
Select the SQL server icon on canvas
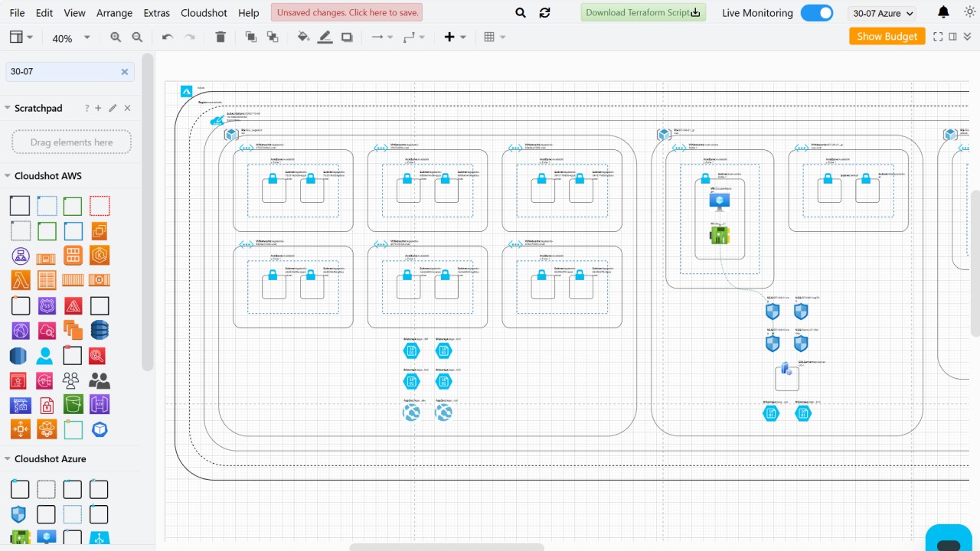point(786,370)
